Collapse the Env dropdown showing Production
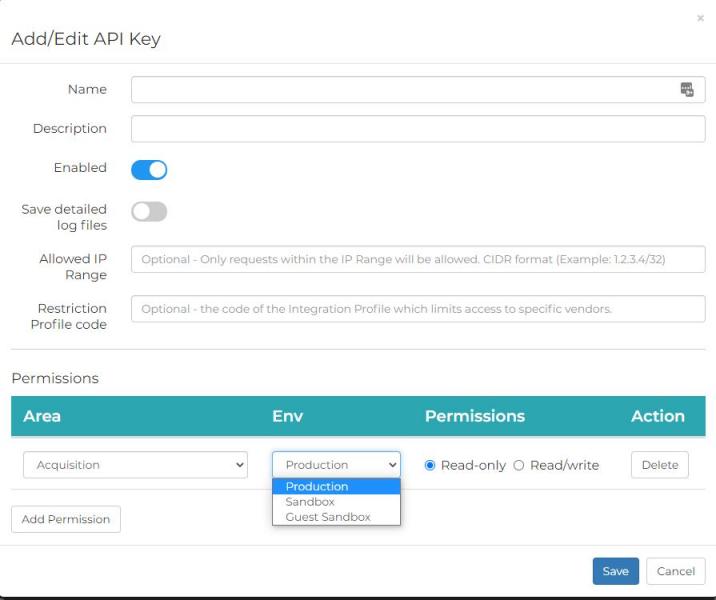716x600 pixels. pyautogui.click(x=336, y=465)
